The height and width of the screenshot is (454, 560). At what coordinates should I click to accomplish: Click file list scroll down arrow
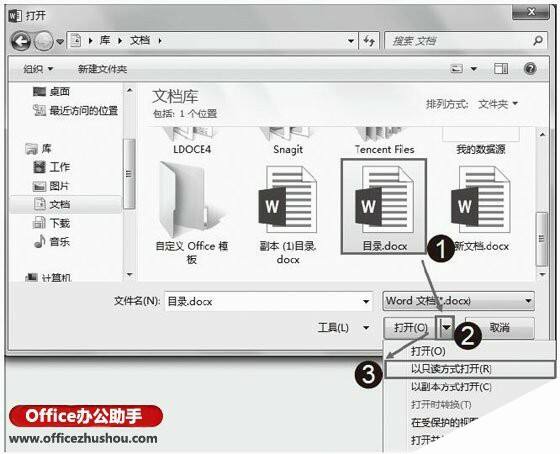pyautogui.click(x=542, y=274)
